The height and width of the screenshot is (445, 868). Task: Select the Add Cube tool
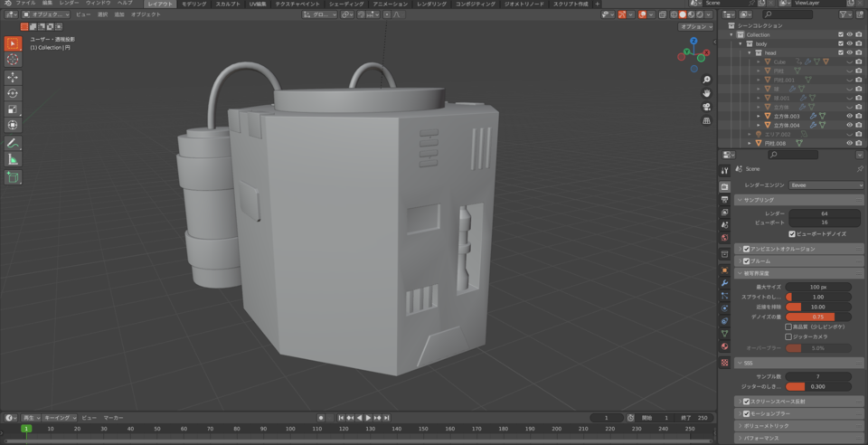click(x=13, y=177)
